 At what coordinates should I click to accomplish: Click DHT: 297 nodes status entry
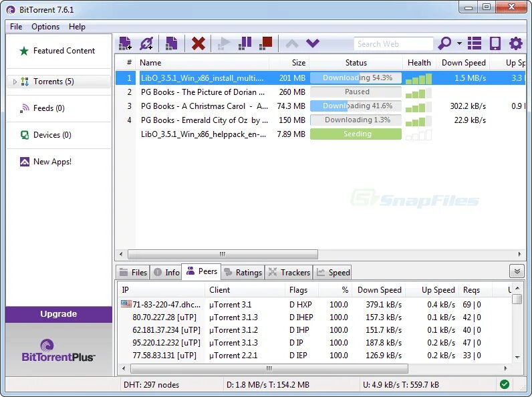coord(151,385)
